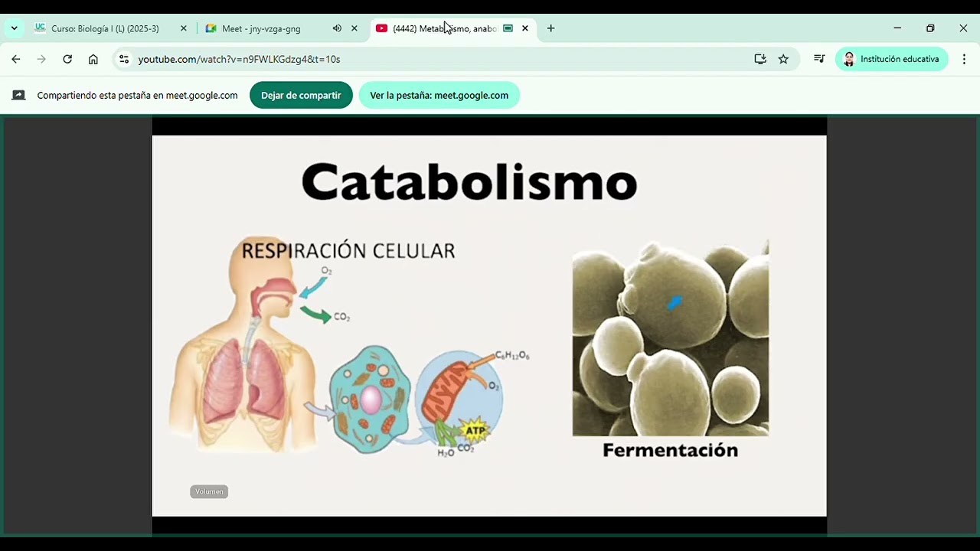
Task: Click Ver la pestaña: meet.google.com
Action: coord(439,96)
